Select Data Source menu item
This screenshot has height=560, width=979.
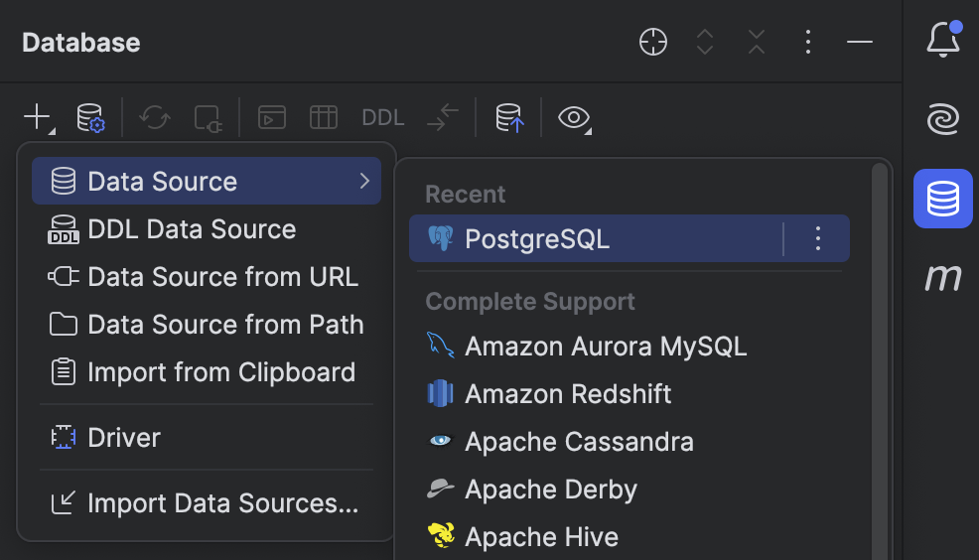207,181
